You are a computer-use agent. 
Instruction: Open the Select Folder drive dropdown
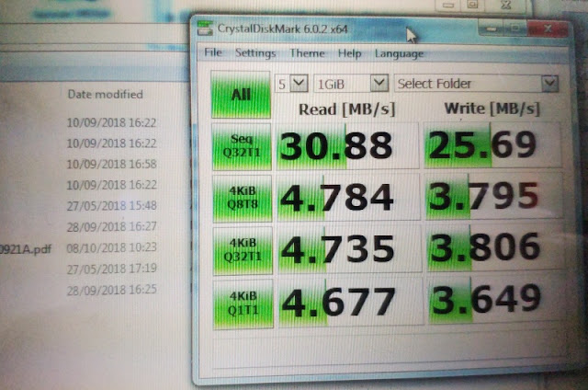(549, 83)
